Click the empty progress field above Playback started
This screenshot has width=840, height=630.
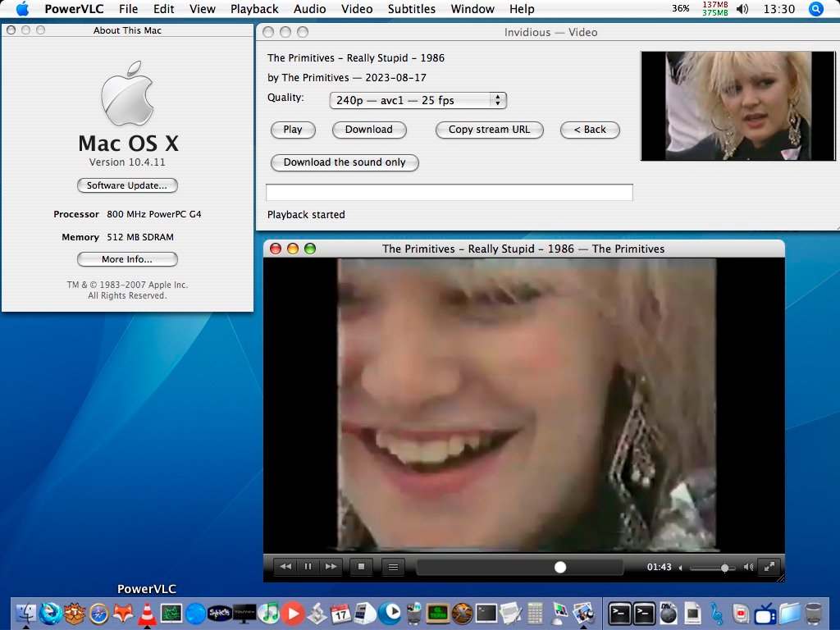(x=449, y=192)
